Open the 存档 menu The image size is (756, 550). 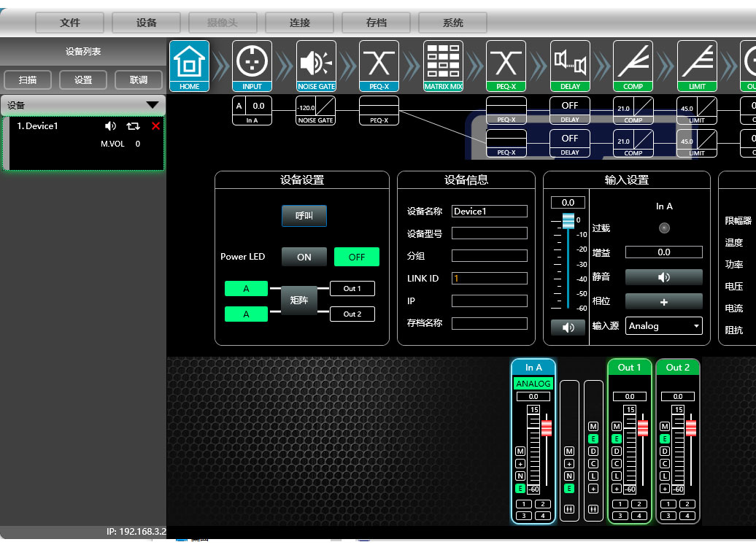(376, 23)
